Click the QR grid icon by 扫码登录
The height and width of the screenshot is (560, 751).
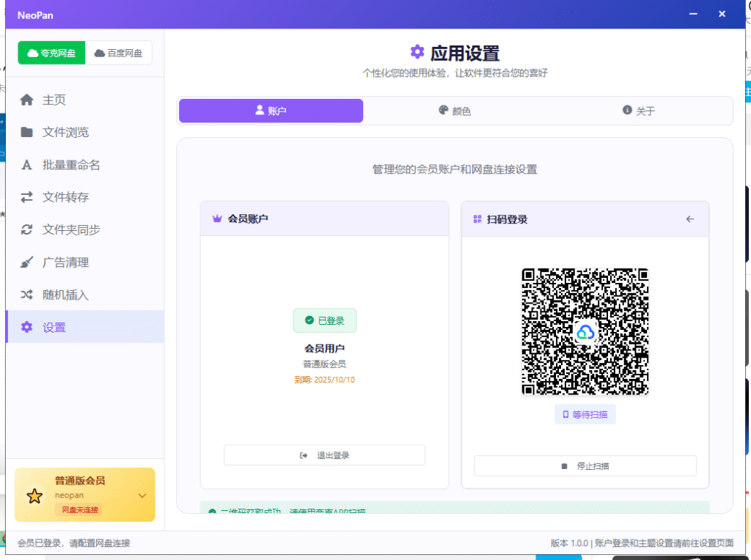click(477, 219)
